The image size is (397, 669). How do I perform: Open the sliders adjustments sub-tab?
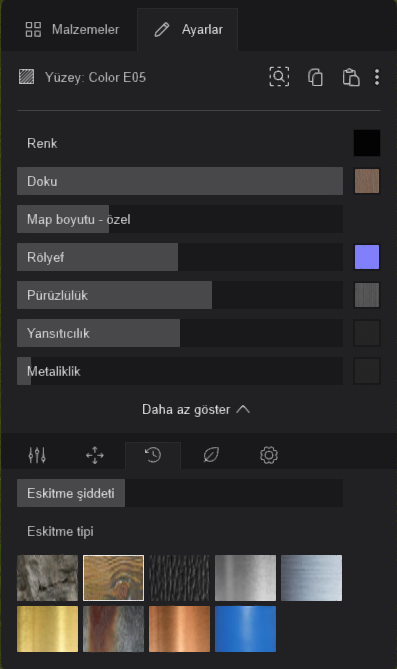[37, 455]
